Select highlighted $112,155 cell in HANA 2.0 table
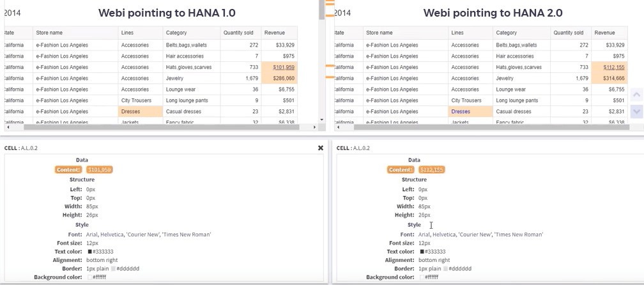This screenshot has height=285, width=644. point(609,67)
